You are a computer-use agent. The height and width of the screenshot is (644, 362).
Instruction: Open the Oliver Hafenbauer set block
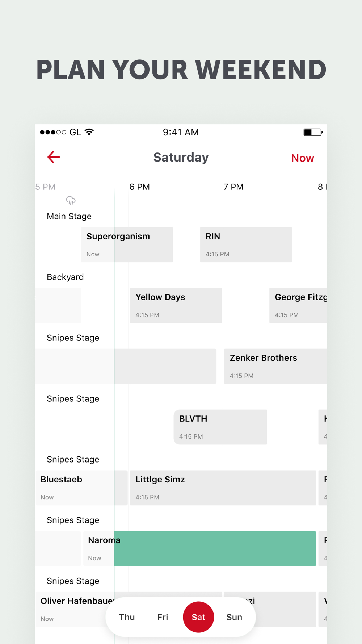pos(72,609)
